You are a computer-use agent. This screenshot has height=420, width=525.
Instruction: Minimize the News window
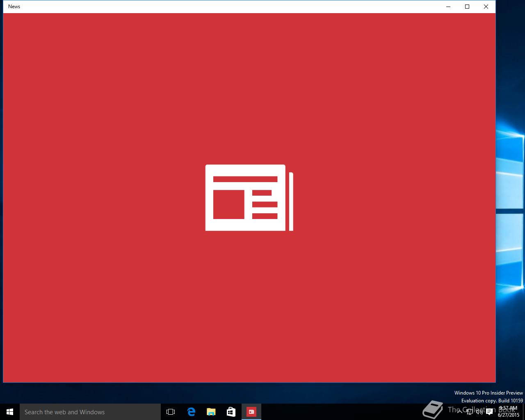tap(448, 7)
